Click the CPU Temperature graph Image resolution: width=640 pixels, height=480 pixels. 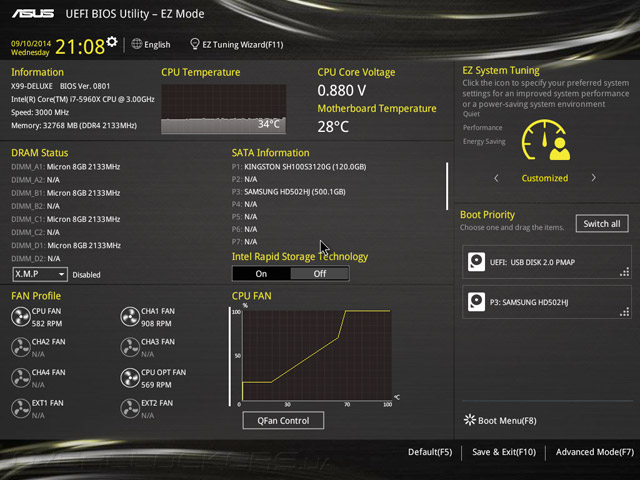[x=223, y=109]
